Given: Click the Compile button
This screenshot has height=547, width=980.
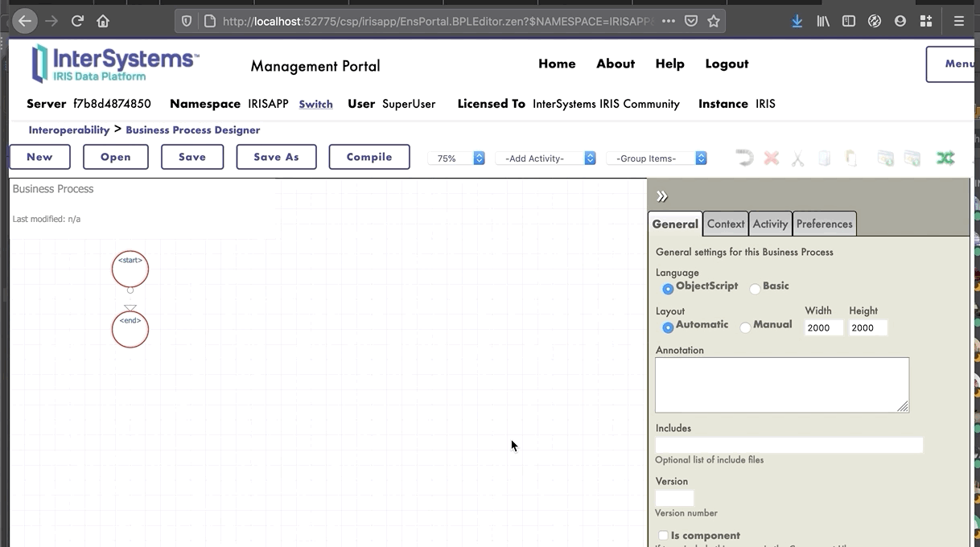Looking at the screenshot, I should tap(369, 157).
